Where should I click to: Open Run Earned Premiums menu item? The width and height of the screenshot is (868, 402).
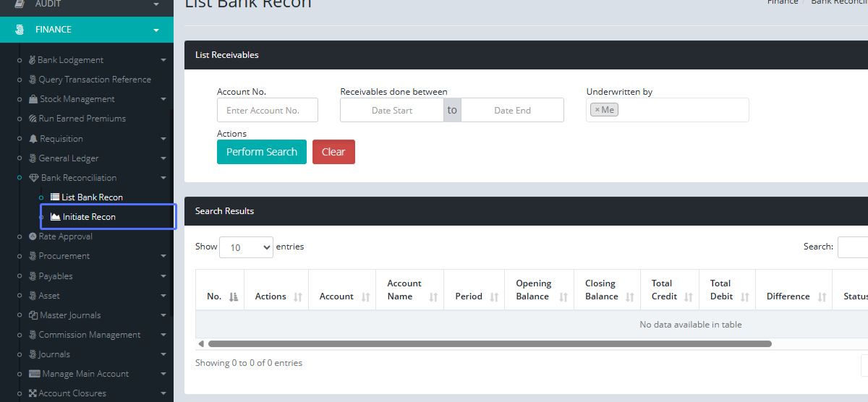82,119
